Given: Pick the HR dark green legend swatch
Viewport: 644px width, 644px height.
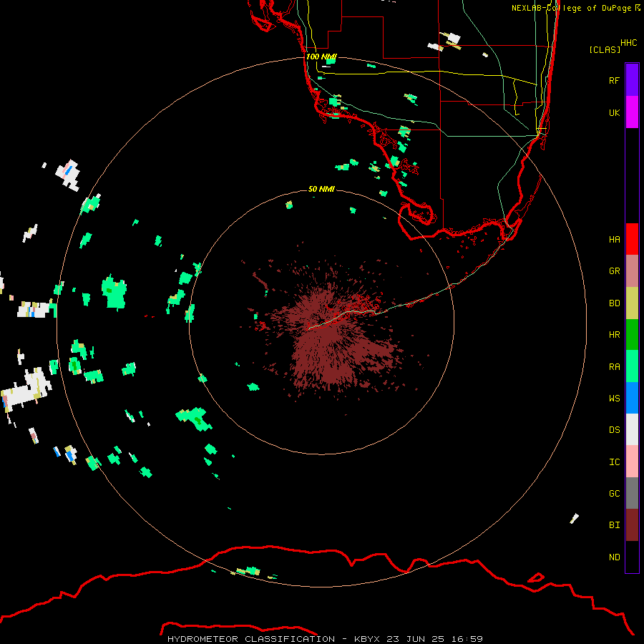Looking at the screenshot, I should click(632, 334).
